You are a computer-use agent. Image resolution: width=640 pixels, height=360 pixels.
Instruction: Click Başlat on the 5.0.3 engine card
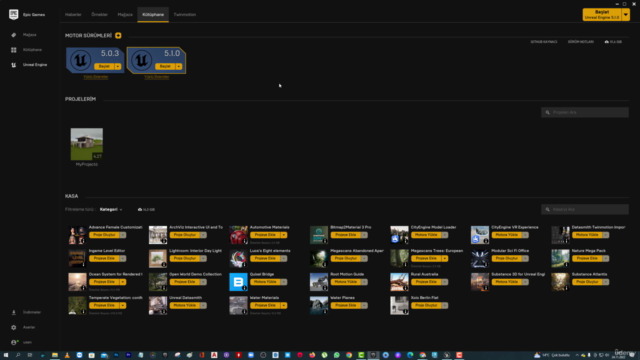[104, 66]
